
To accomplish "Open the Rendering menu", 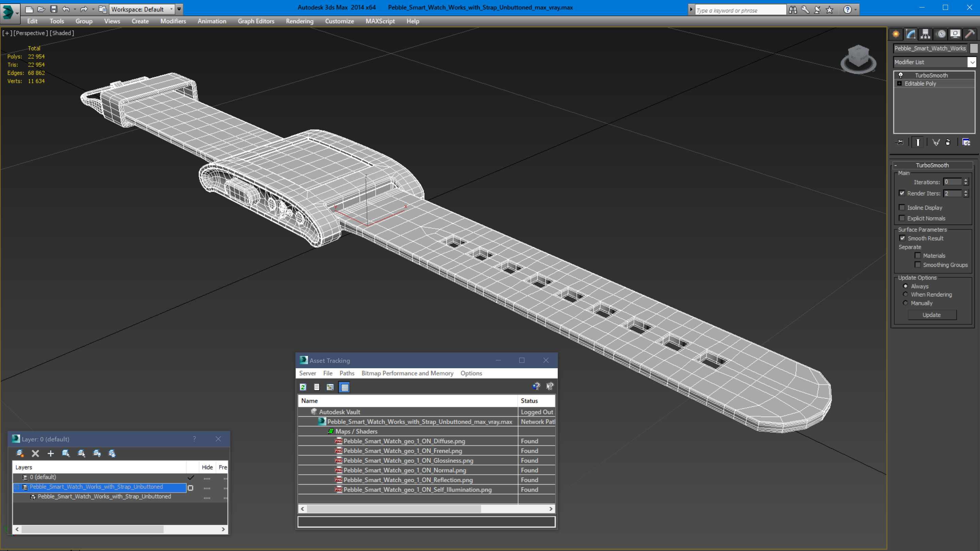I will point(299,21).
